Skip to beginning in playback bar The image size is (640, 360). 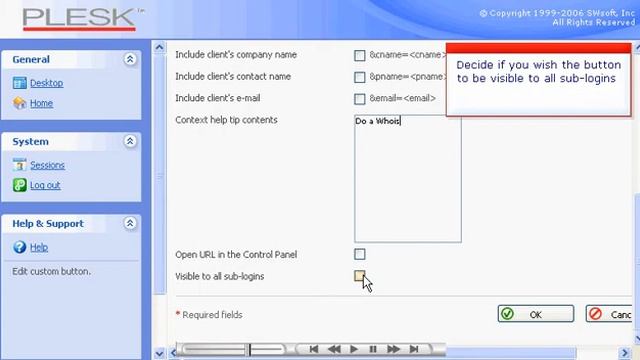click(x=313, y=349)
